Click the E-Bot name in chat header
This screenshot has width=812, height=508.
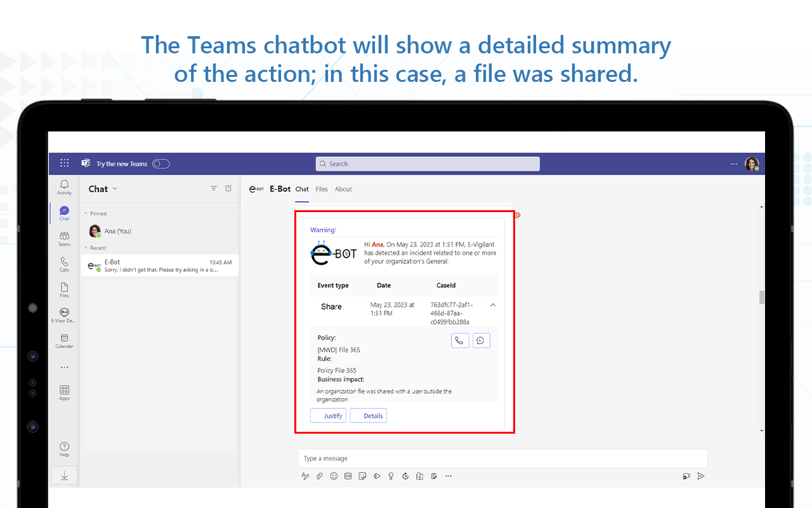(280, 189)
